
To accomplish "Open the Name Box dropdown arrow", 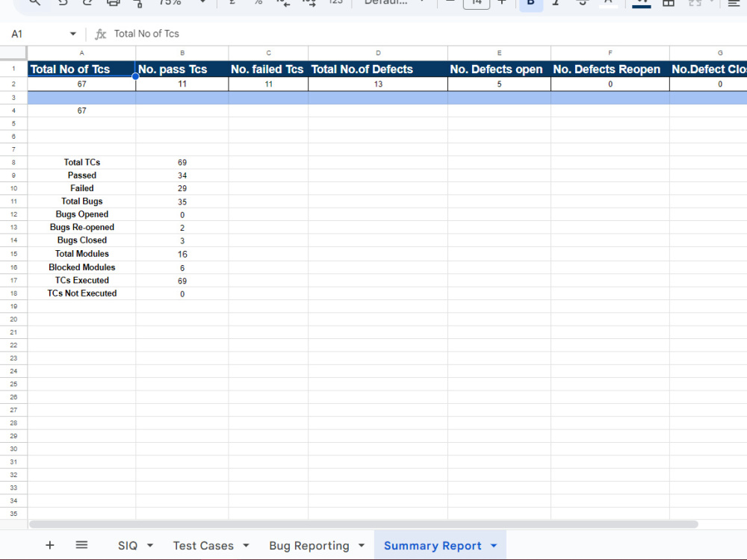I will click(73, 34).
